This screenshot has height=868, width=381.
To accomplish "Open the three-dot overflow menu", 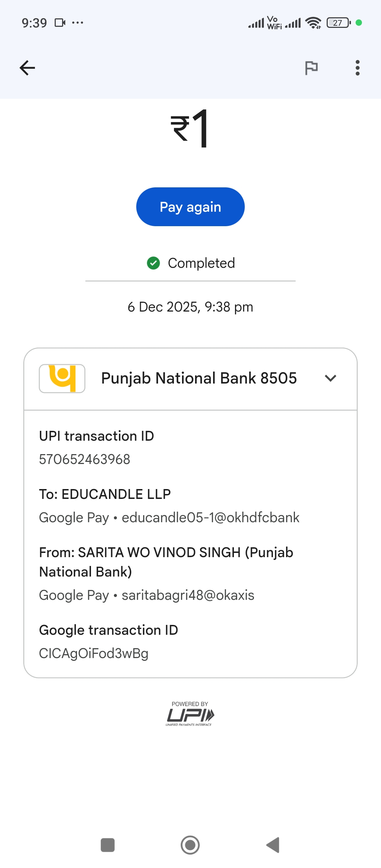I will 357,68.
